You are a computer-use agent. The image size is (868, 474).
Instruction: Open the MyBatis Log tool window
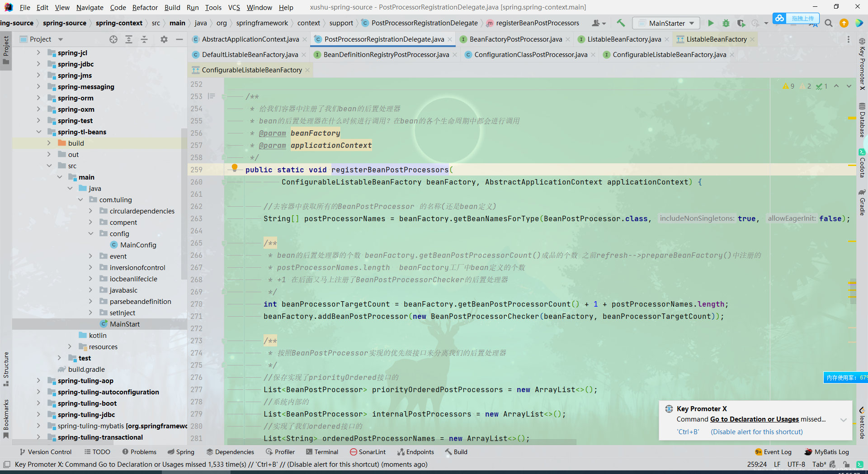pyautogui.click(x=826, y=452)
